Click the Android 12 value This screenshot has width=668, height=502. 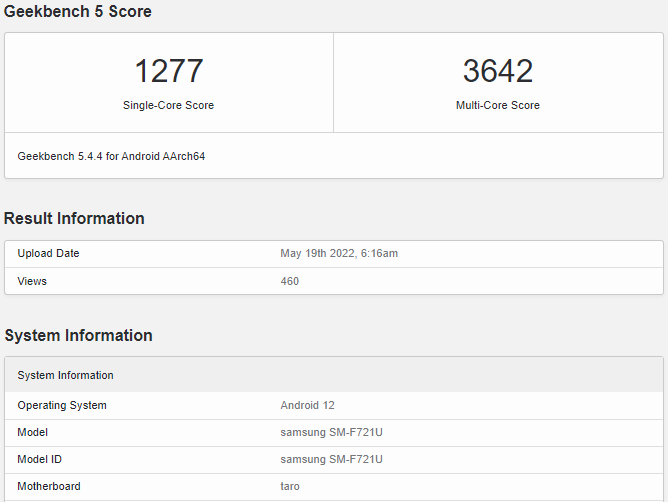pos(307,405)
